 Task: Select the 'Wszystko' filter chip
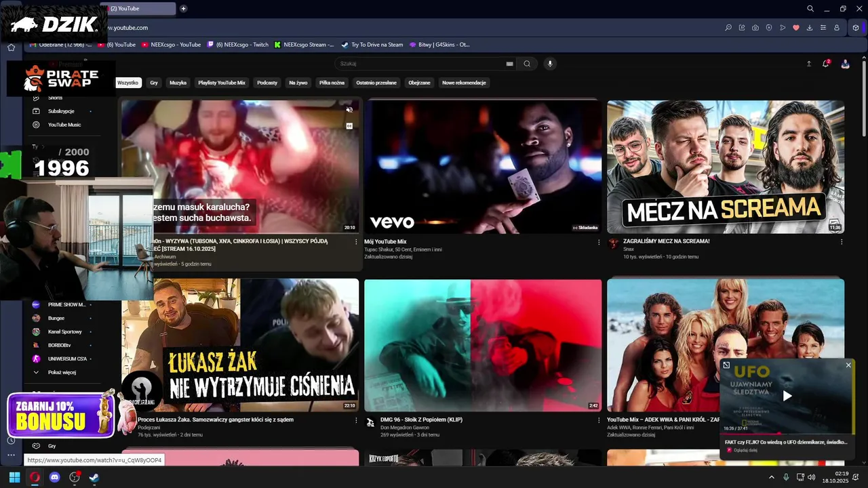click(127, 83)
